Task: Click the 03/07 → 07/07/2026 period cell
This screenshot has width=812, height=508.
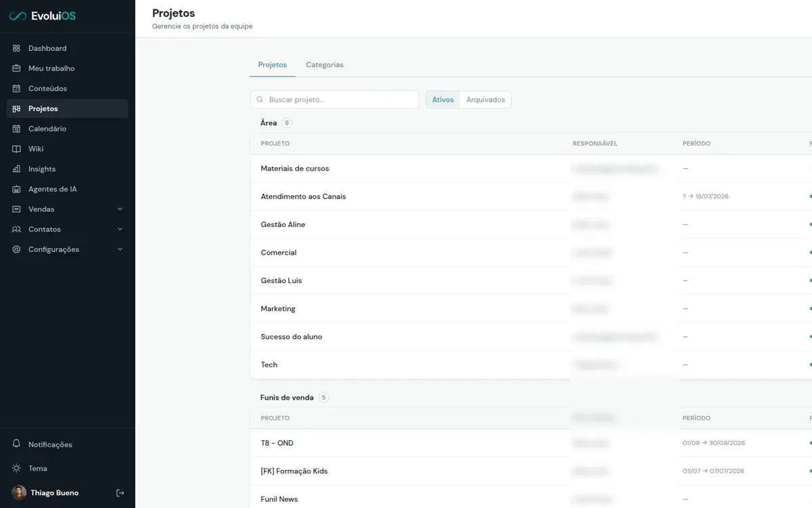Action: pyautogui.click(x=713, y=471)
